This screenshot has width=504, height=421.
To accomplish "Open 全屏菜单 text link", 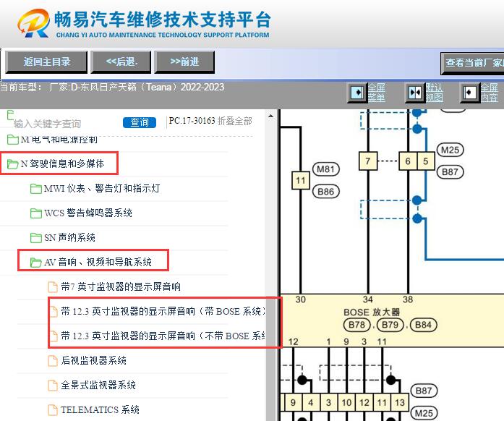I will click(377, 93).
